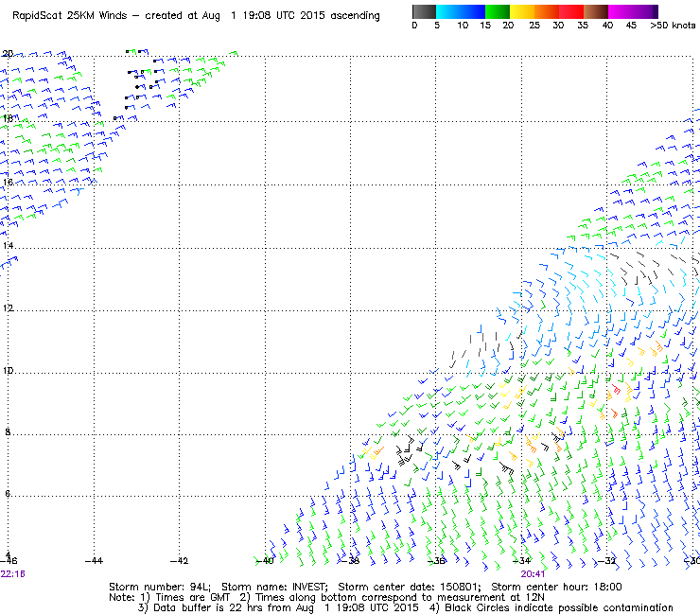Click the red 30-35 knots legend segment
Viewport: 700px width, 615px height.
571,11
